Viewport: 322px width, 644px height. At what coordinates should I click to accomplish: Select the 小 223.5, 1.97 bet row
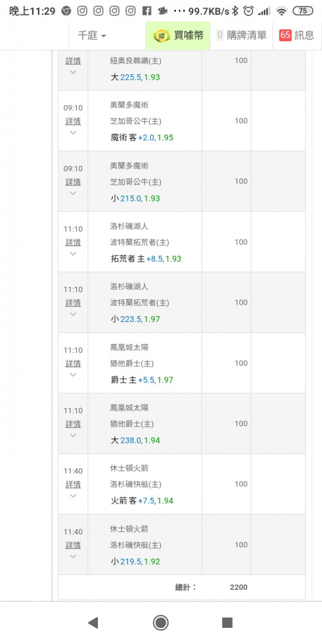coord(182,302)
